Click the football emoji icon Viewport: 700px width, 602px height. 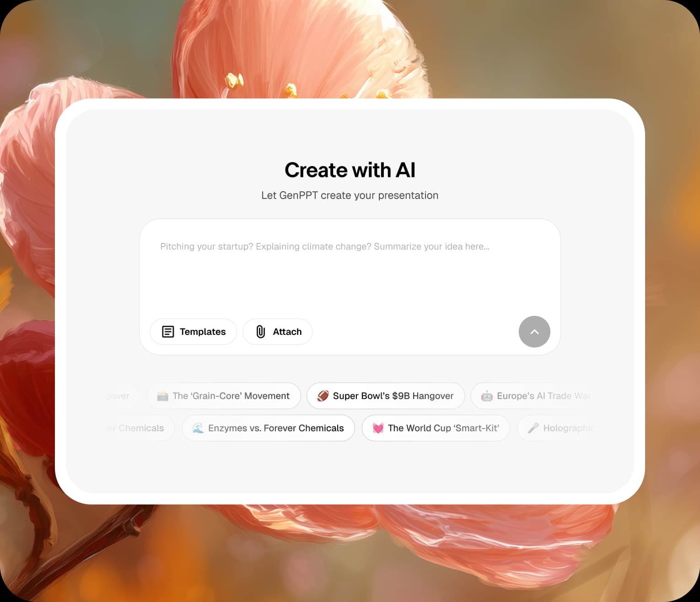pos(323,396)
